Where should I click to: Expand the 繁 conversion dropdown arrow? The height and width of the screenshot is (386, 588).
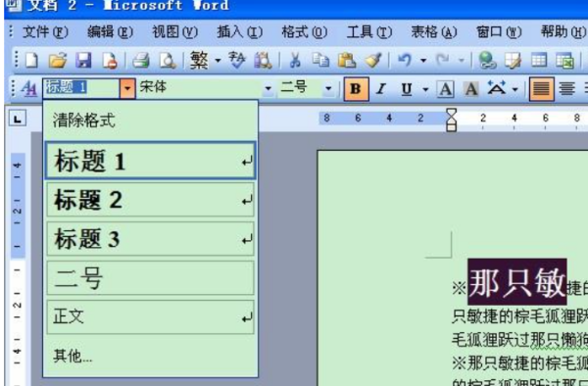click(218, 60)
